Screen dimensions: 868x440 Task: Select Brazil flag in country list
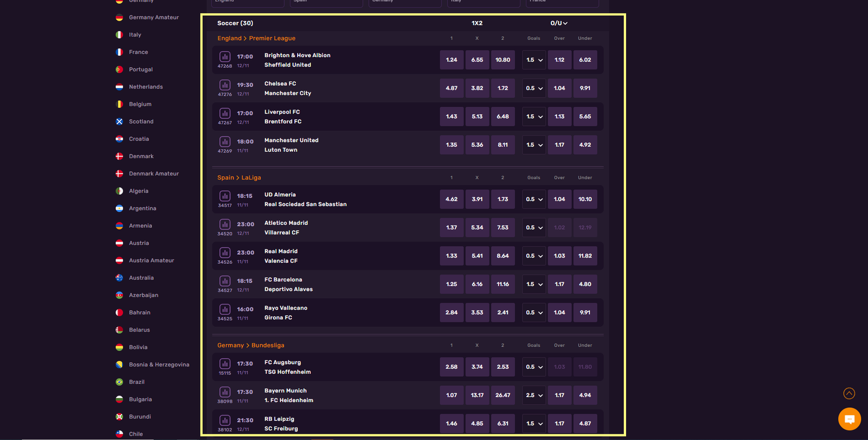tap(119, 382)
